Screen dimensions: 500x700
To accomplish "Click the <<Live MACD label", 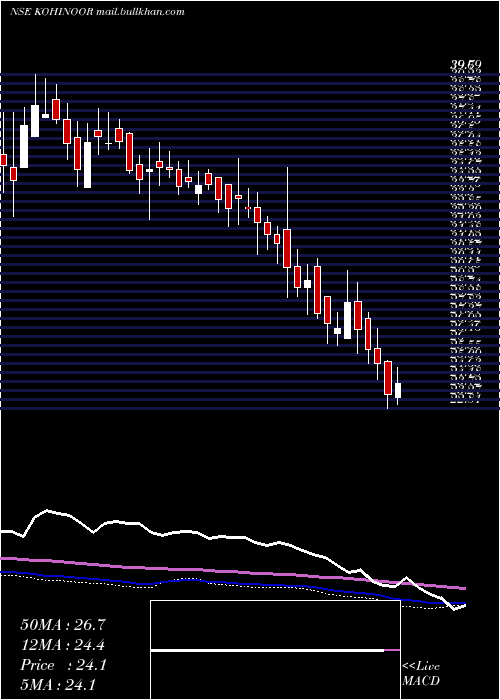I will pos(421,674).
